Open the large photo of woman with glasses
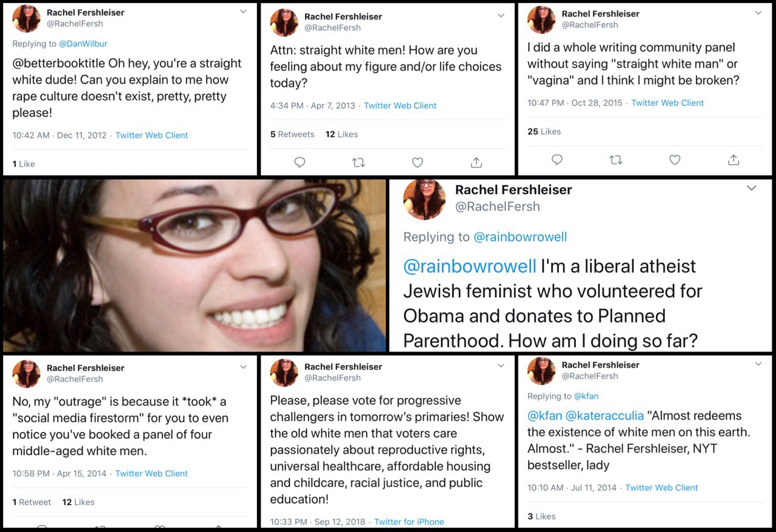Image resolution: width=776 pixels, height=532 pixels. [x=195, y=265]
